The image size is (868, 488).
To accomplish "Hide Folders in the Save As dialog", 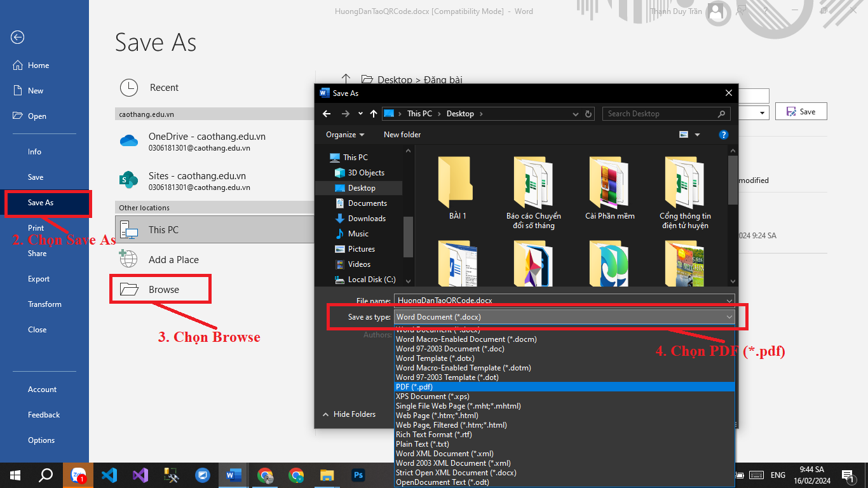I will tap(349, 414).
